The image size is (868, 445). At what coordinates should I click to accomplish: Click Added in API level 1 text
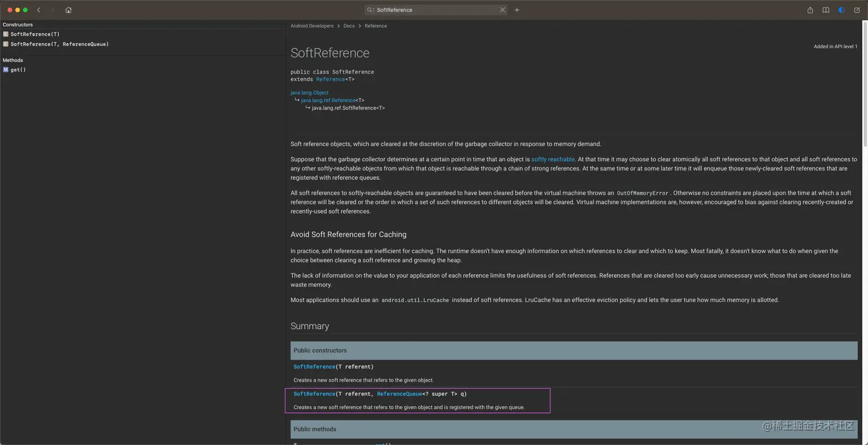pos(835,47)
